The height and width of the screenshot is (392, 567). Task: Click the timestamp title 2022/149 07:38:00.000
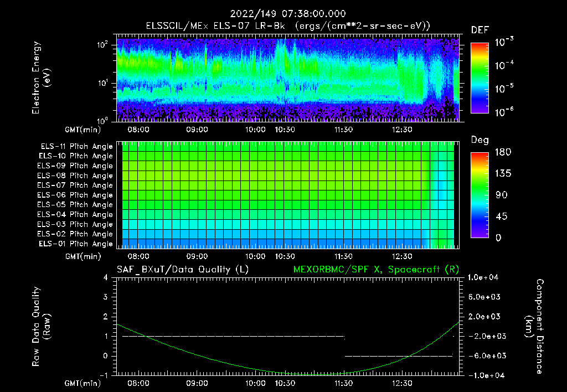(288, 14)
